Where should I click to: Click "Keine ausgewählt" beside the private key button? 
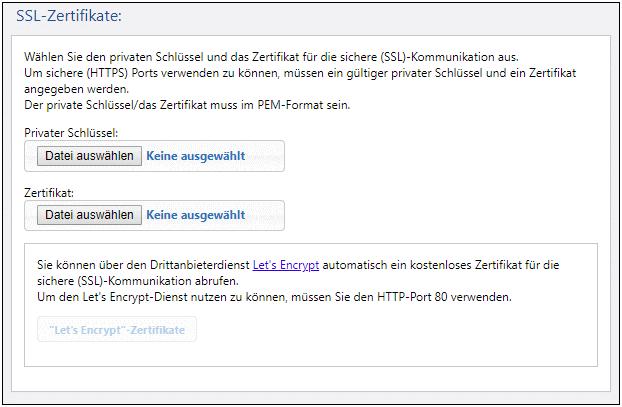coord(196,156)
